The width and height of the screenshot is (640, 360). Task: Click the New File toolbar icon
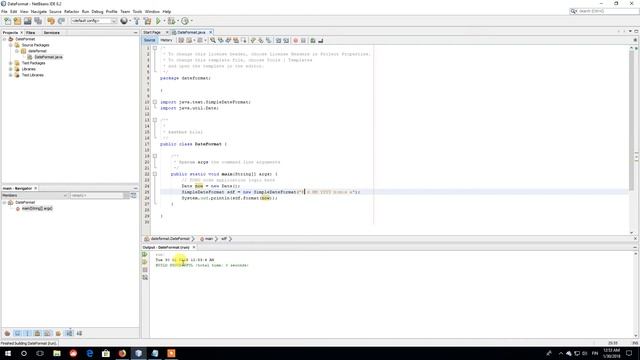pos(7,21)
